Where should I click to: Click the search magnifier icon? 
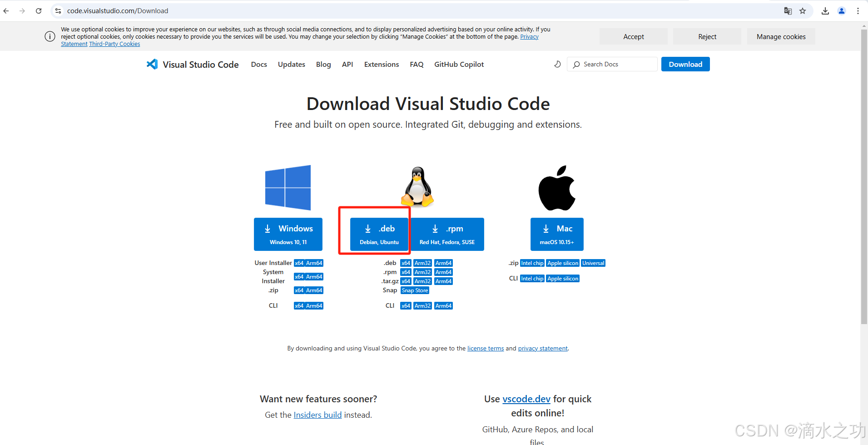(x=576, y=65)
